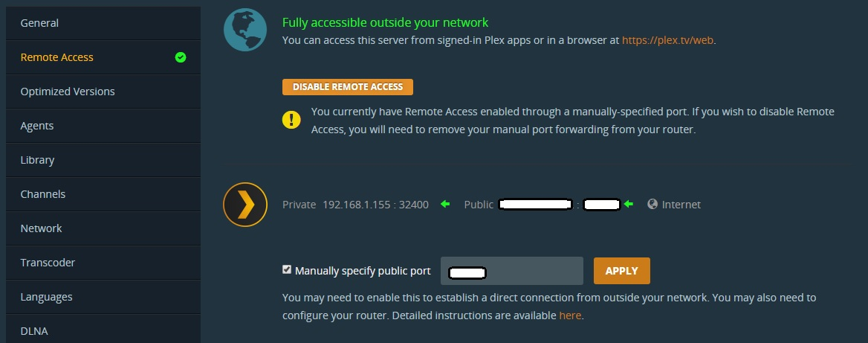Select Optimized Versions in sidebar
868x343 pixels.
click(103, 92)
